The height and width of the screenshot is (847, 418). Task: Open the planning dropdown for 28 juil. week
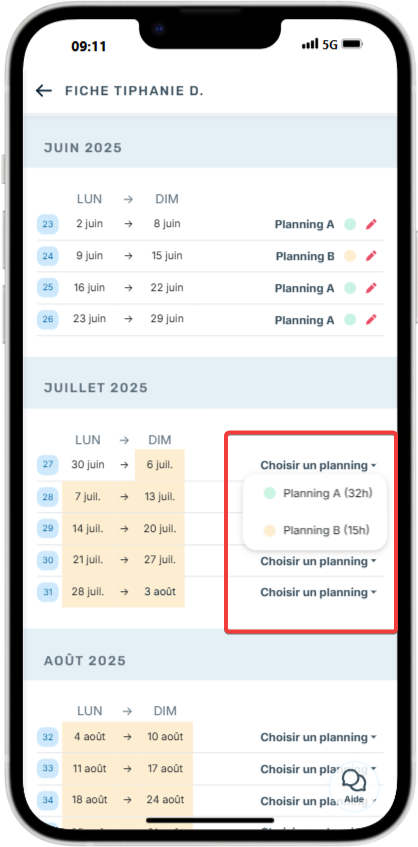coord(318,593)
